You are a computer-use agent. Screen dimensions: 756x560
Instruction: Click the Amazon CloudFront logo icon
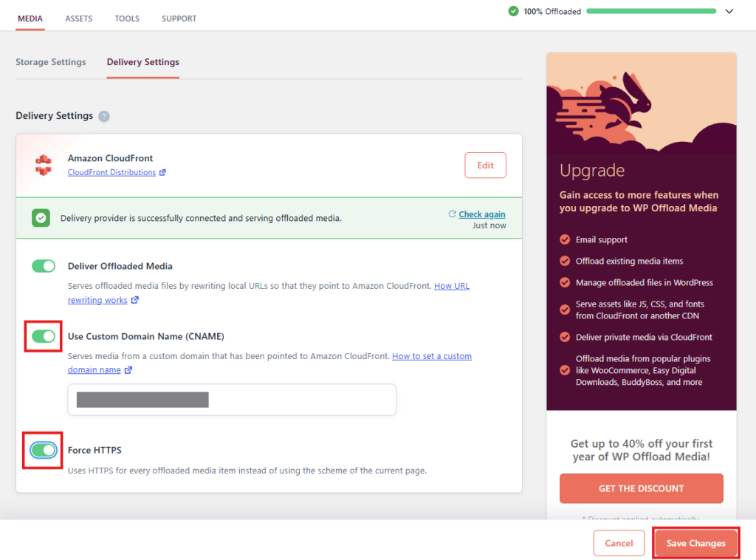click(x=44, y=165)
